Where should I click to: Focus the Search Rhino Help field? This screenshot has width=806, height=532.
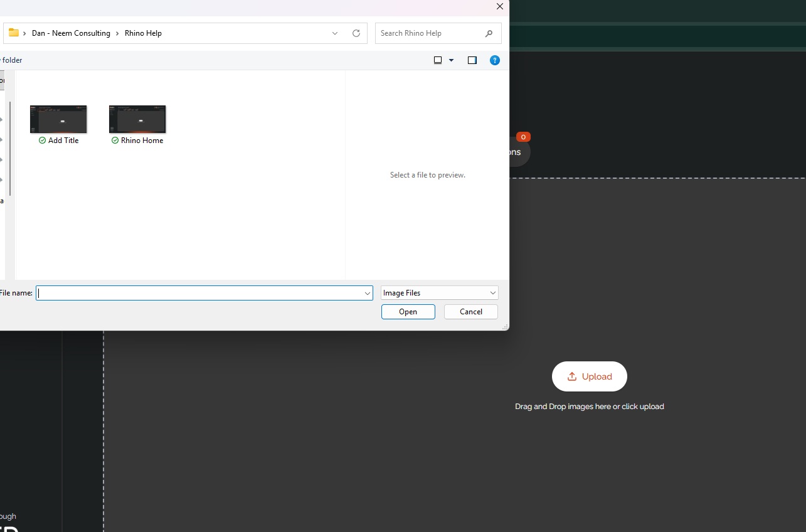tap(438, 33)
